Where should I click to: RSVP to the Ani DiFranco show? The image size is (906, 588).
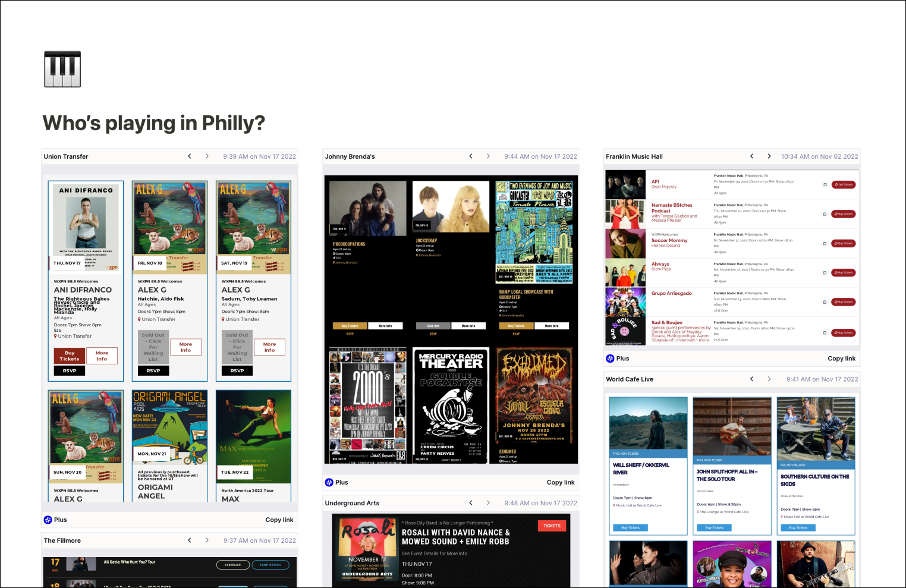click(70, 370)
